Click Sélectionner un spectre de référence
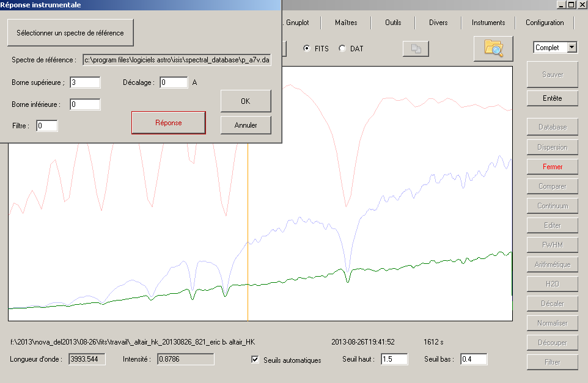Screen dimensions: 588x383 tap(70, 32)
